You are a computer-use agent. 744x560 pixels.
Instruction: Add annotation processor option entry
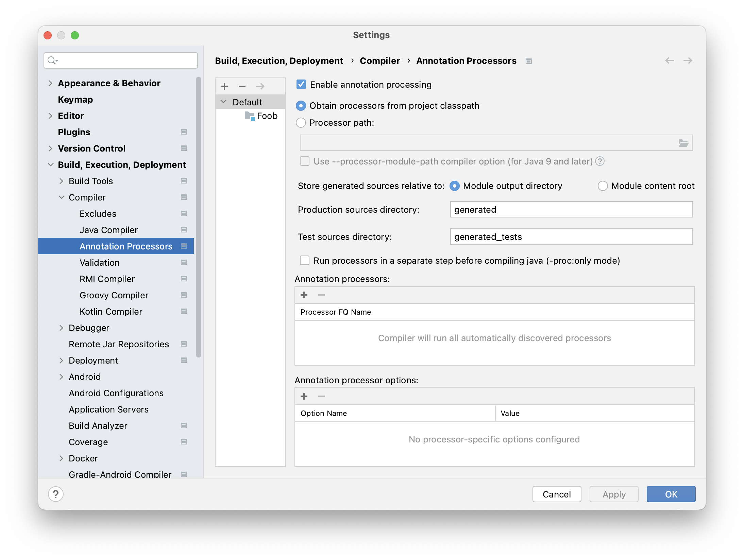(x=304, y=396)
